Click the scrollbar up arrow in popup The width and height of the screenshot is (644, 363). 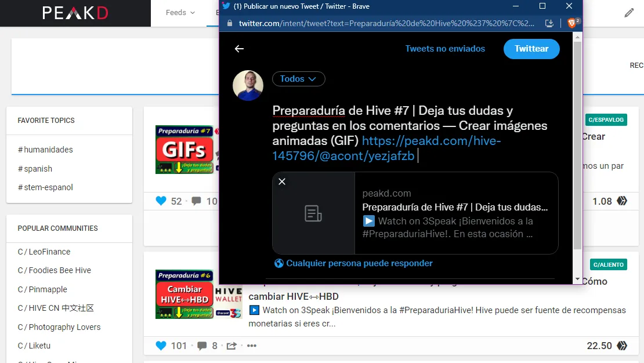point(577,37)
